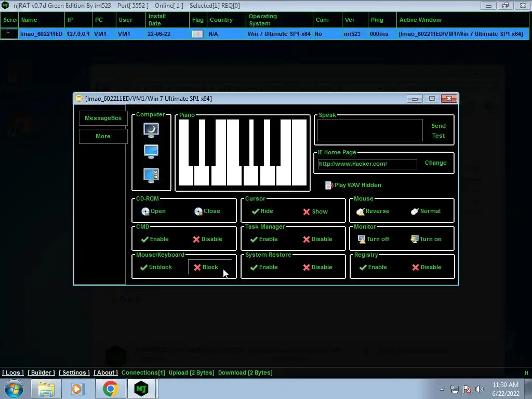Open the CD-ROM tray
Image resolution: width=532 pixels, height=399 pixels.
pyautogui.click(x=153, y=211)
